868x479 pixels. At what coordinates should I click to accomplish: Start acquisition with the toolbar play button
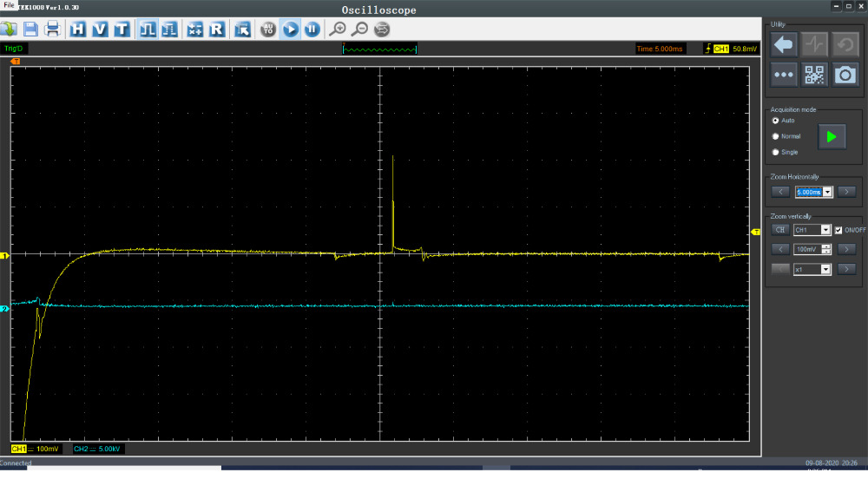coord(290,30)
